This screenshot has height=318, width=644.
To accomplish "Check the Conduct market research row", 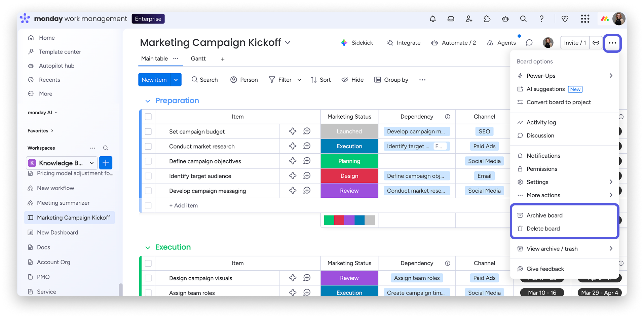I will (x=148, y=147).
